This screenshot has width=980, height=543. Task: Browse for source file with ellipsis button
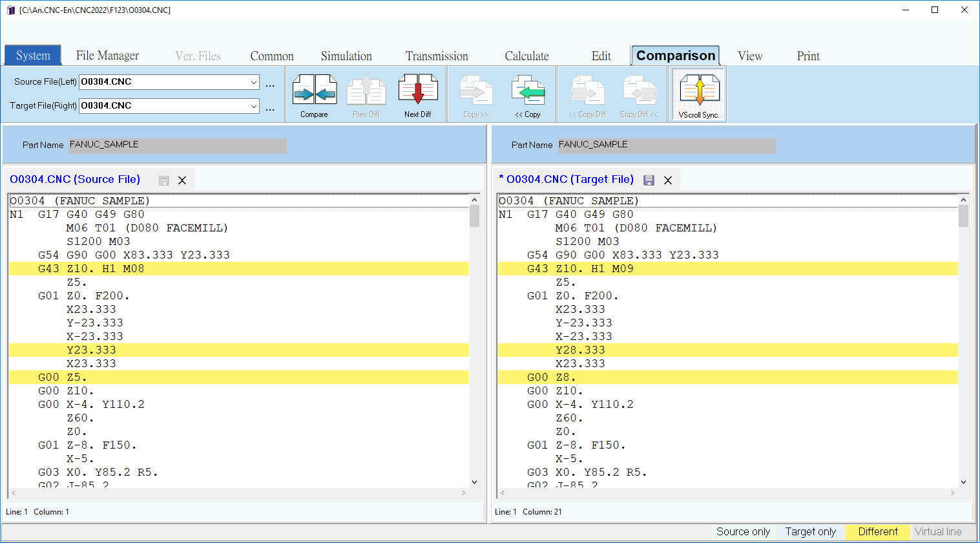point(270,84)
